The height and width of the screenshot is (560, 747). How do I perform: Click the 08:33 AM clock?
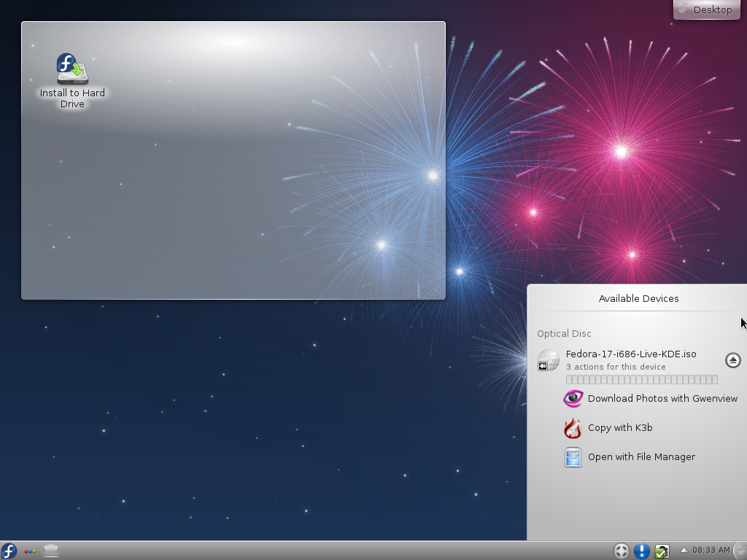711,551
